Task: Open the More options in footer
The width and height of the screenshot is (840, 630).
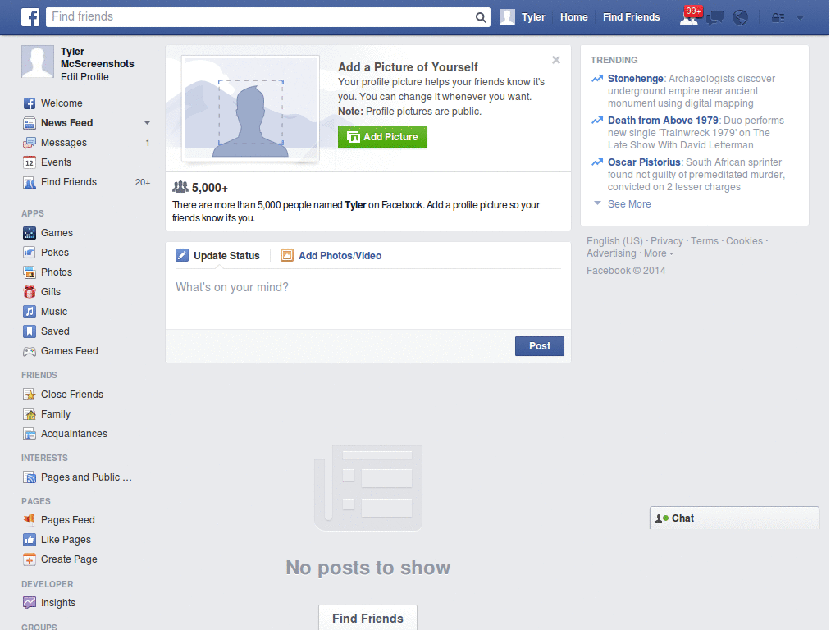Action: [655, 253]
